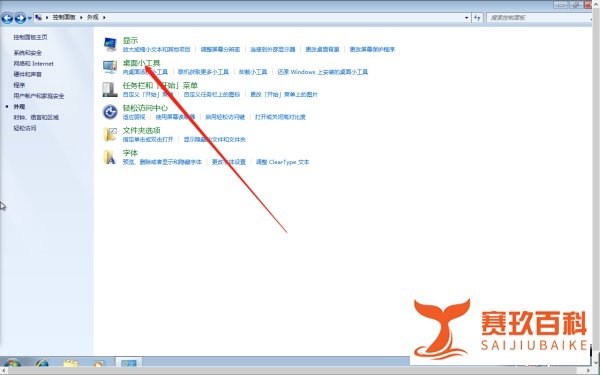Select 控制面板 in the address breadcrumb
This screenshot has height=375, width=600.
coord(64,17)
